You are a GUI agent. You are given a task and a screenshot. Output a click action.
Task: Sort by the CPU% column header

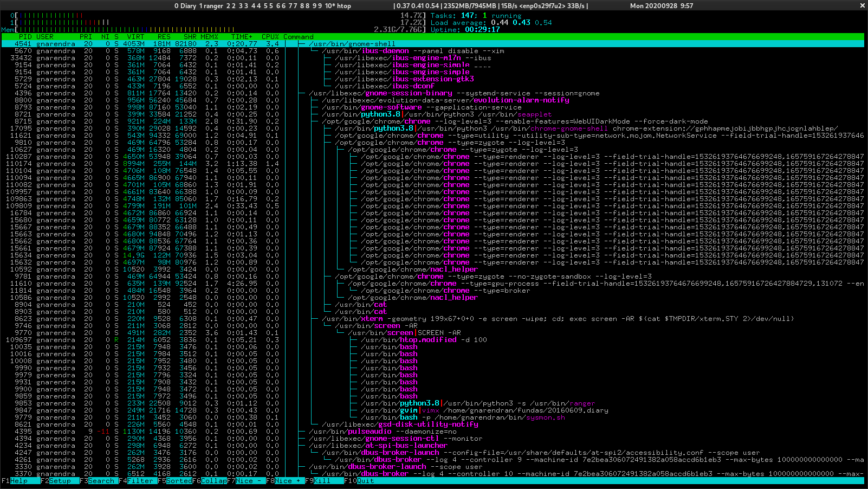[x=270, y=37]
